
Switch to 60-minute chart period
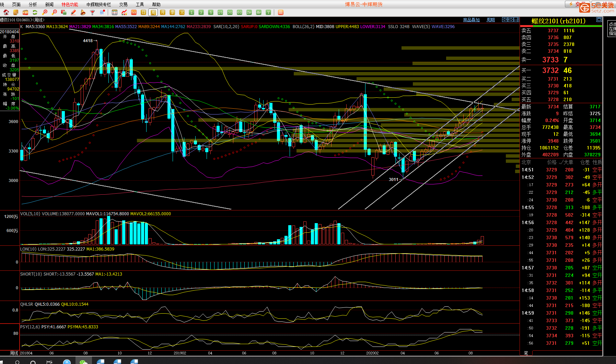point(240,12)
